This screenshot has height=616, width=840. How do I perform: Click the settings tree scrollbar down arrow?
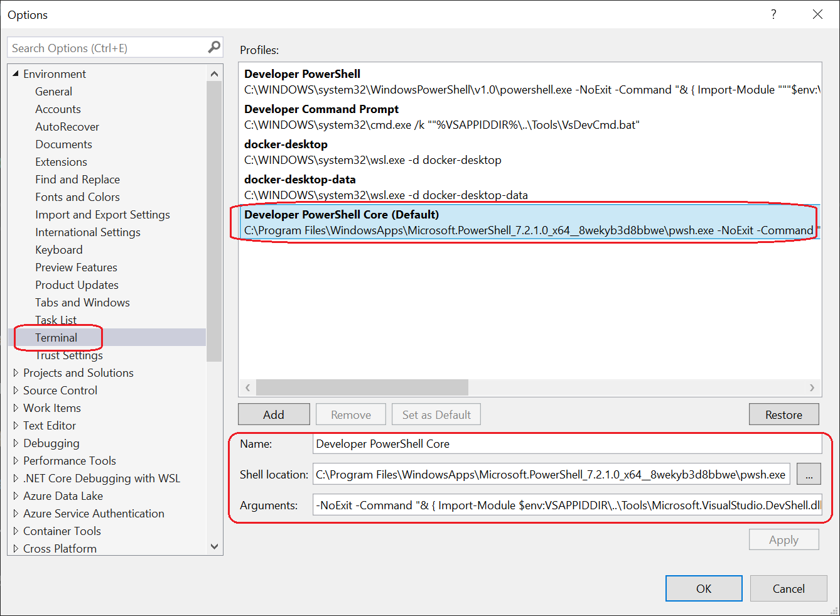click(x=214, y=546)
